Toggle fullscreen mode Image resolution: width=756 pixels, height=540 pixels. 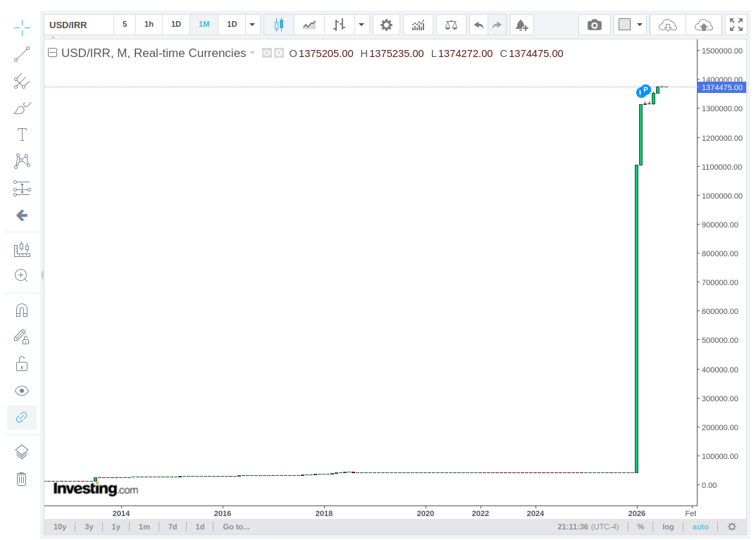coord(736,25)
